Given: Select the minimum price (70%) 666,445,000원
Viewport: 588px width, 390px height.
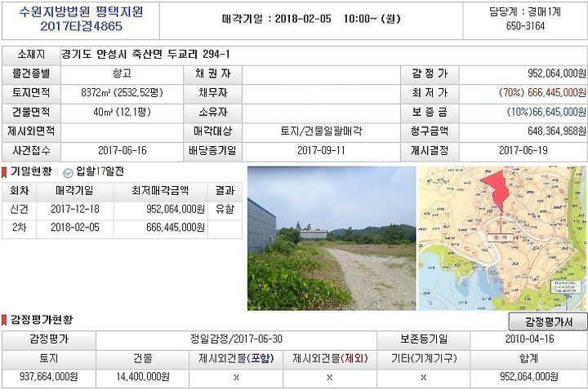Looking at the screenshot, I should (542, 92).
